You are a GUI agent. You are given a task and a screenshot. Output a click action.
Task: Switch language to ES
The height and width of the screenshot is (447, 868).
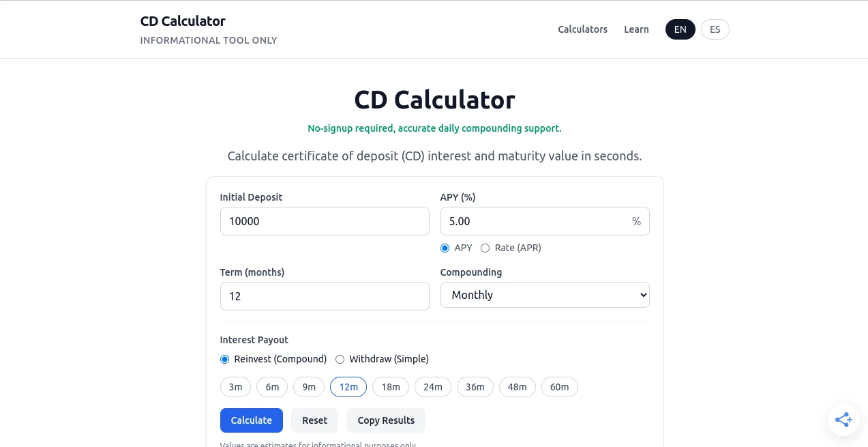tap(715, 29)
